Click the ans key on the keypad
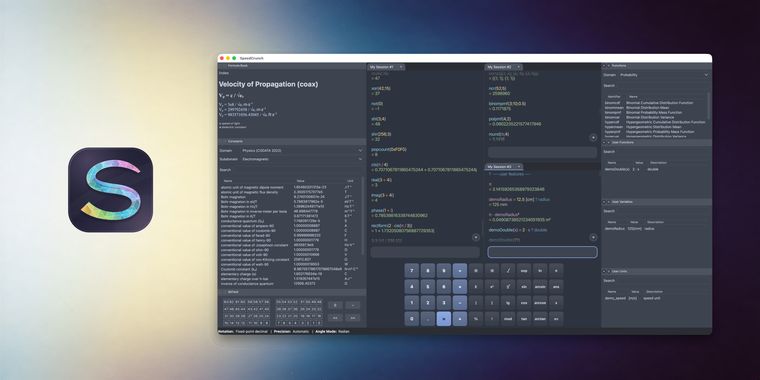 (x=556, y=286)
